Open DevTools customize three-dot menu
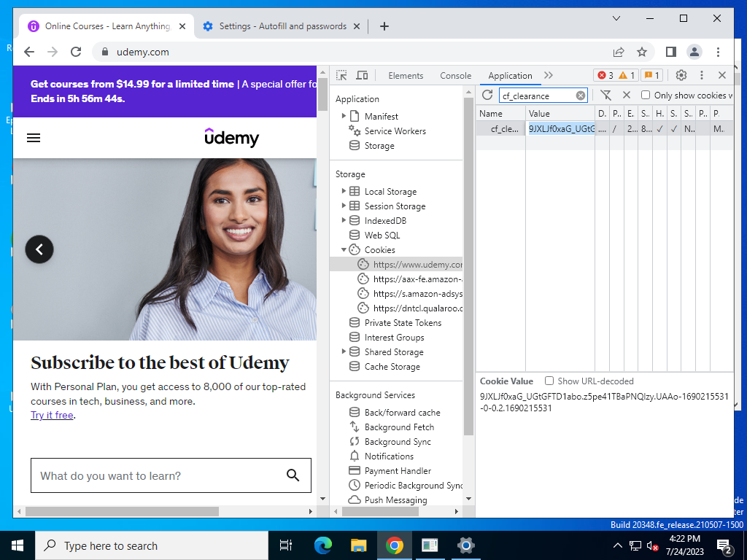This screenshot has height=560, width=747. 701,75
